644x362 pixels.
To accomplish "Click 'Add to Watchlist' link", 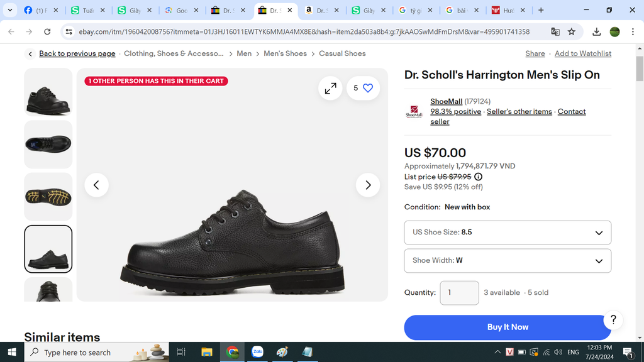I will 583,54.
